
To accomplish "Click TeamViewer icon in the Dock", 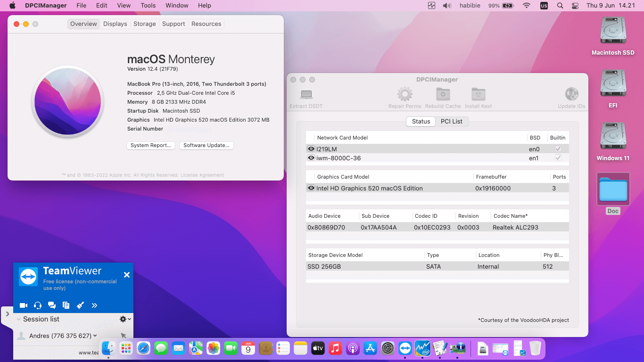I will [x=405, y=348].
